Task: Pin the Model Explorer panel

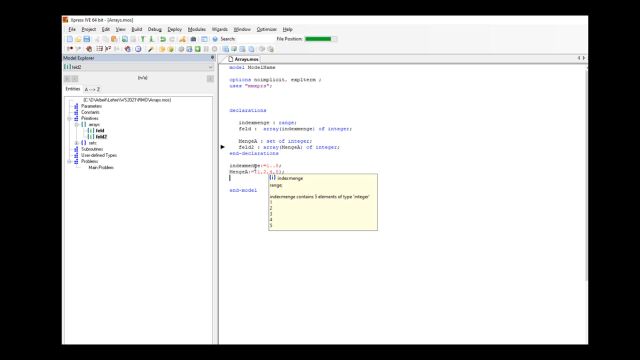Action: click(212, 58)
